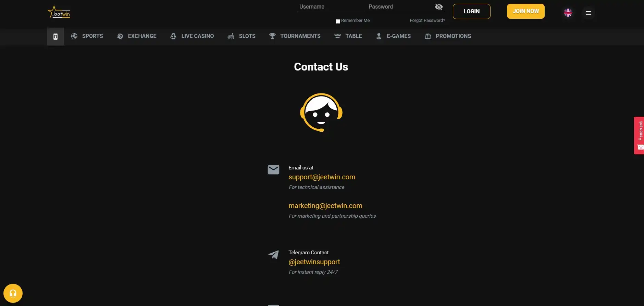The width and height of the screenshot is (644, 306).
Task: Open the red Feedback side tab
Action: click(x=639, y=135)
